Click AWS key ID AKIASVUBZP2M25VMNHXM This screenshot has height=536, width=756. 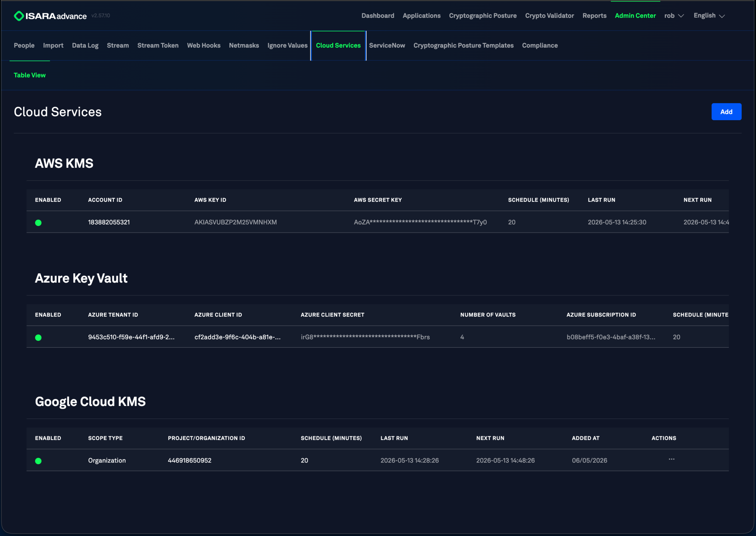click(235, 222)
